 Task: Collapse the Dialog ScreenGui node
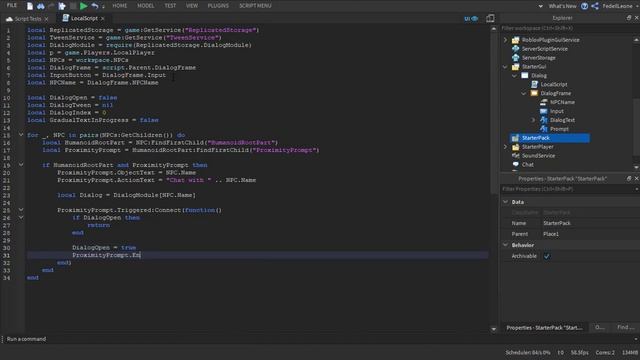pyautogui.click(x=515, y=76)
